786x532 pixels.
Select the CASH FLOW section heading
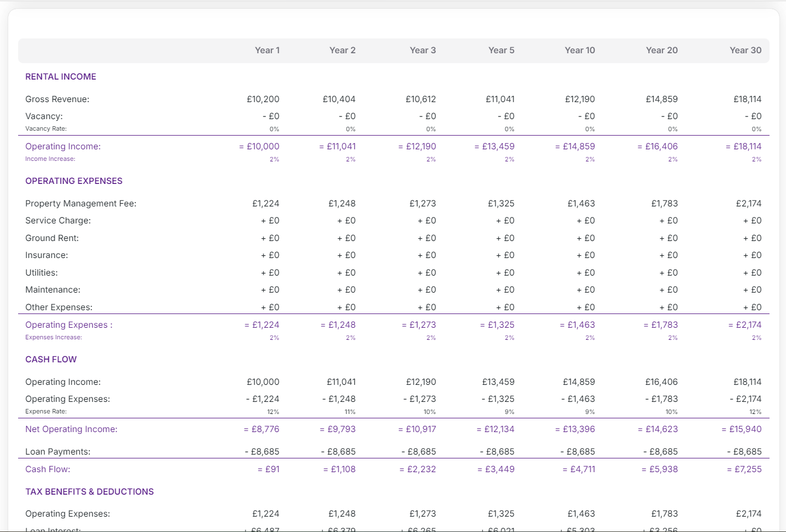(51, 360)
